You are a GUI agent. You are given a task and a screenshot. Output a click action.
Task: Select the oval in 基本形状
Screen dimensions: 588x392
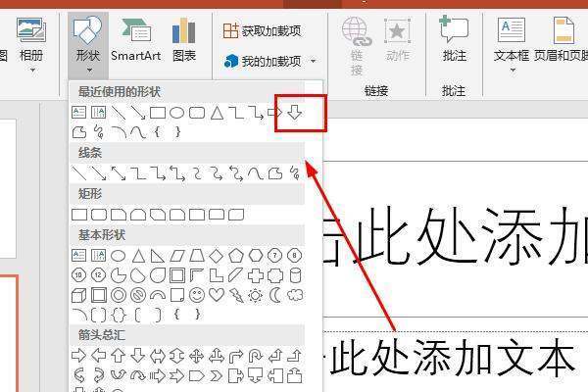coord(119,256)
